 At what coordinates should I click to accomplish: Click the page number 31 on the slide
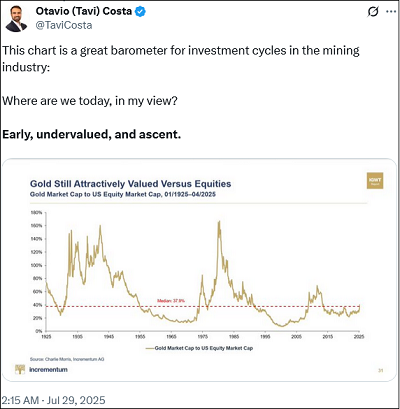(380, 370)
